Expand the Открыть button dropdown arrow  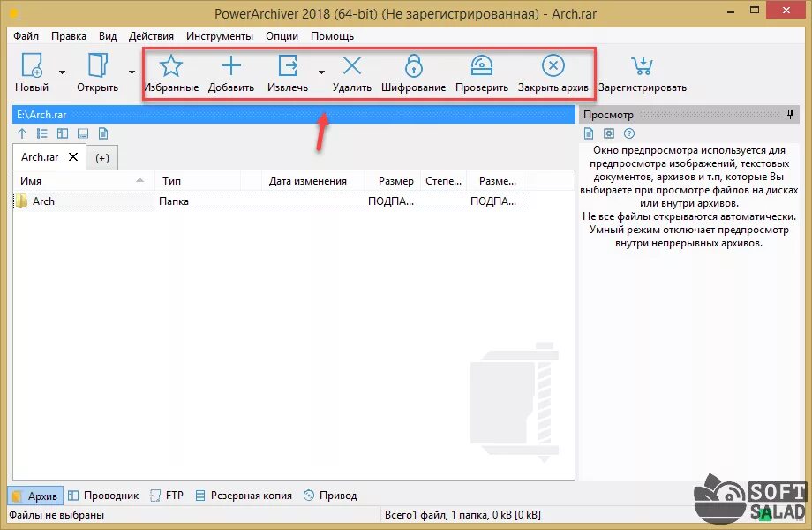coord(132,72)
